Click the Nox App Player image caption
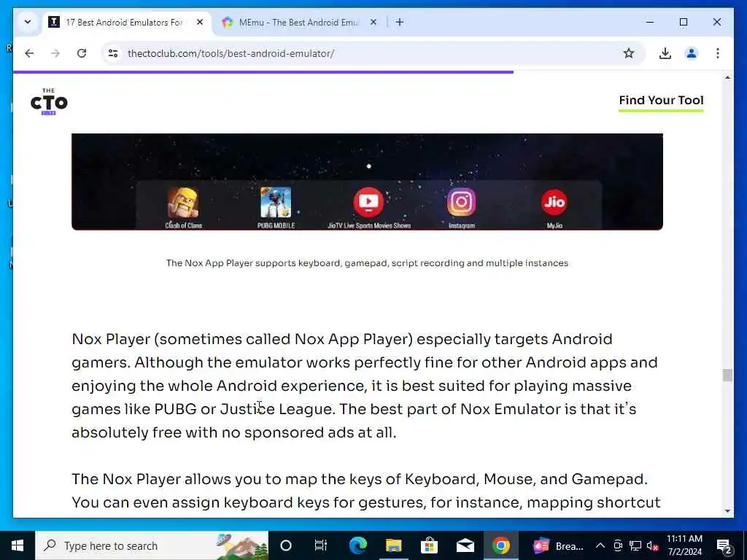Image resolution: width=747 pixels, height=560 pixels. pyautogui.click(x=367, y=262)
